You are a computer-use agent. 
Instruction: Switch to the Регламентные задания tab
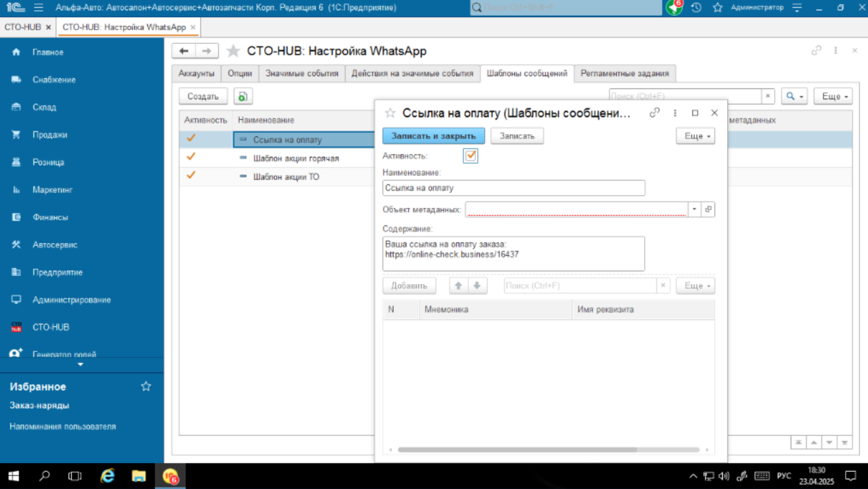625,73
